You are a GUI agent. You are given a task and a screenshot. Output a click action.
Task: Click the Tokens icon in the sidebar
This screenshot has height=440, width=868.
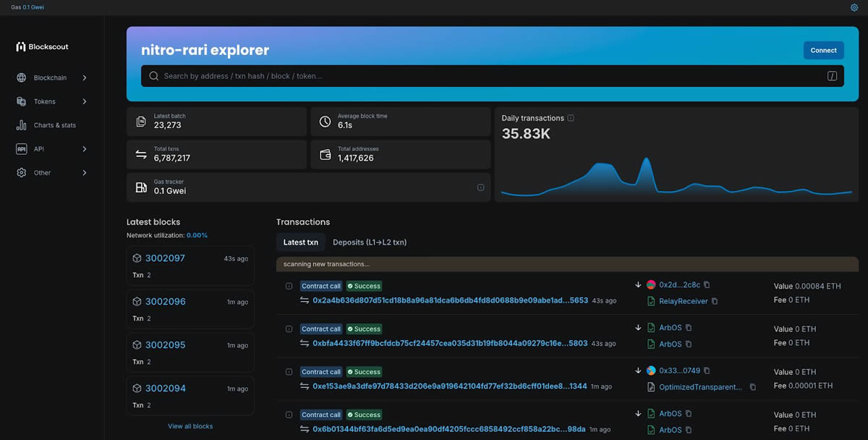click(x=20, y=101)
